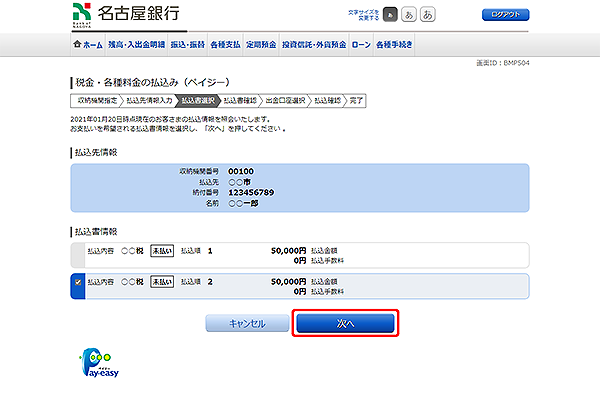Select the small font size icon
600x398 pixels.
390,15
